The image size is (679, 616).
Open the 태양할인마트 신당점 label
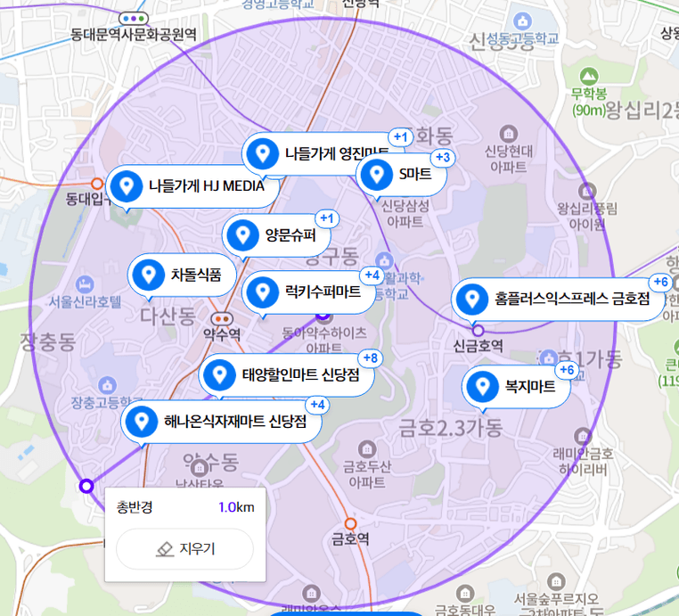point(300,374)
